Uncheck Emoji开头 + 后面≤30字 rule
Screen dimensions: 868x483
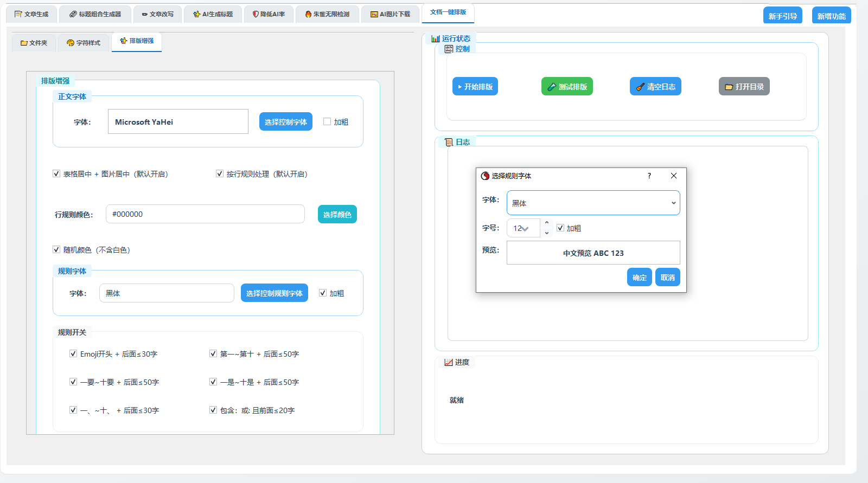[x=73, y=354]
